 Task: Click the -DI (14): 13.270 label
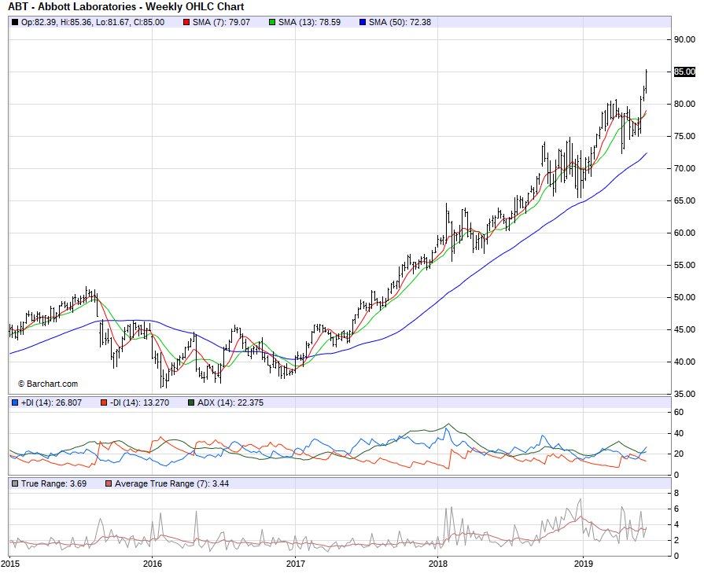click(x=140, y=403)
